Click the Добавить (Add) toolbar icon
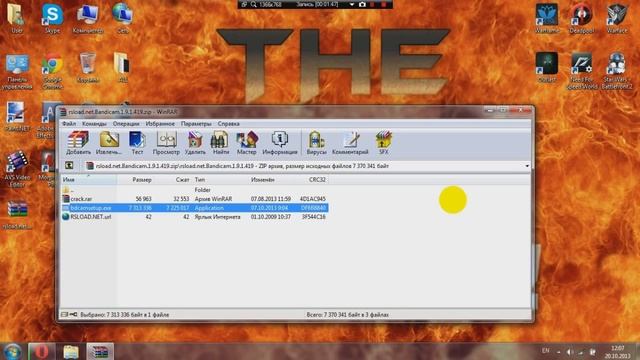 tap(78, 143)
